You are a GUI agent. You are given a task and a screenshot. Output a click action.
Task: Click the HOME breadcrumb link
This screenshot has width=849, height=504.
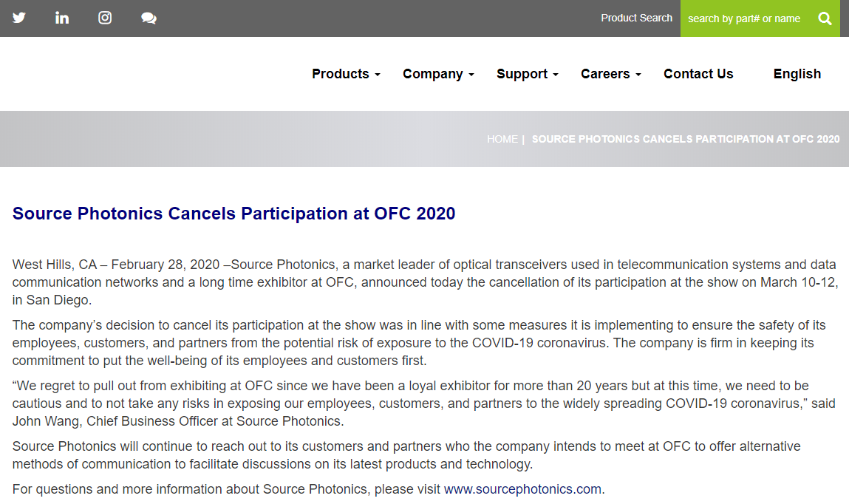click(502, 139)
